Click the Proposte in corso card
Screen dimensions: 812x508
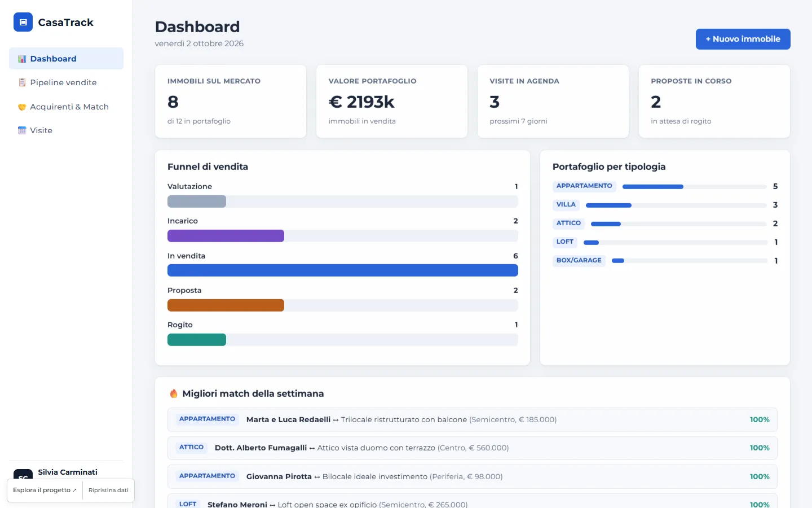[714, 101]
